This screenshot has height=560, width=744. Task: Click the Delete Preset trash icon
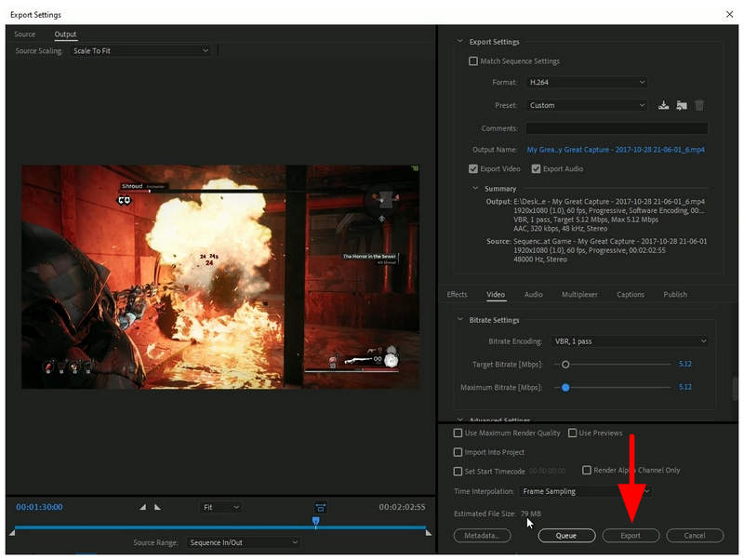[697, 104]
